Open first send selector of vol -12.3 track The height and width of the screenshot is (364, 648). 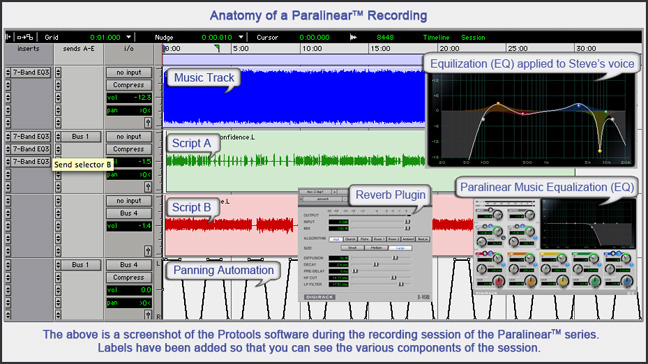click(58, 73)
